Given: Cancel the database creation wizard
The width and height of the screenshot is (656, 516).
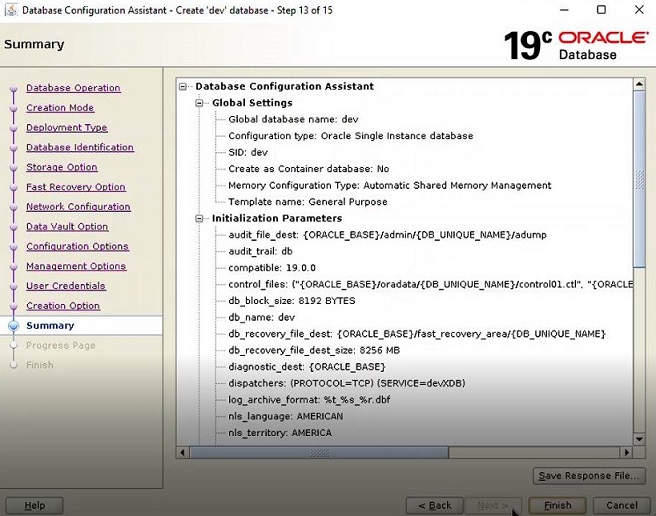Looking at the screenshot, I should coord(622,506).
